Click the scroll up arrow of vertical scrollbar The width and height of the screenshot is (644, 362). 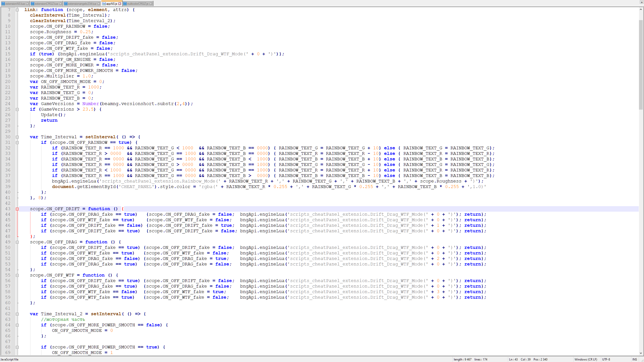pyautogui.click(x=641, y=9)
